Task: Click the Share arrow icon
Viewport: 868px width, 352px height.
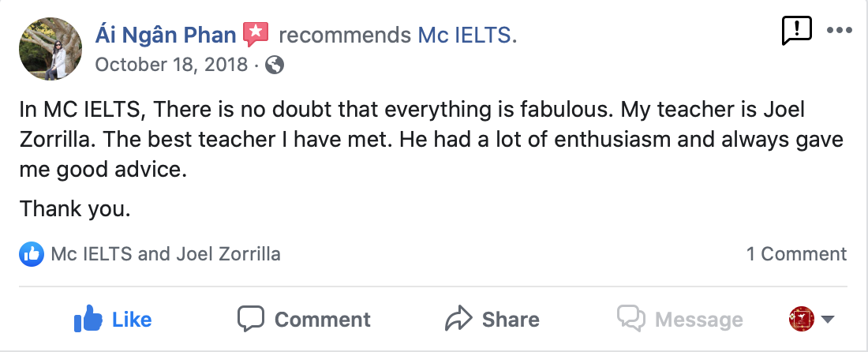Action: 458,319
